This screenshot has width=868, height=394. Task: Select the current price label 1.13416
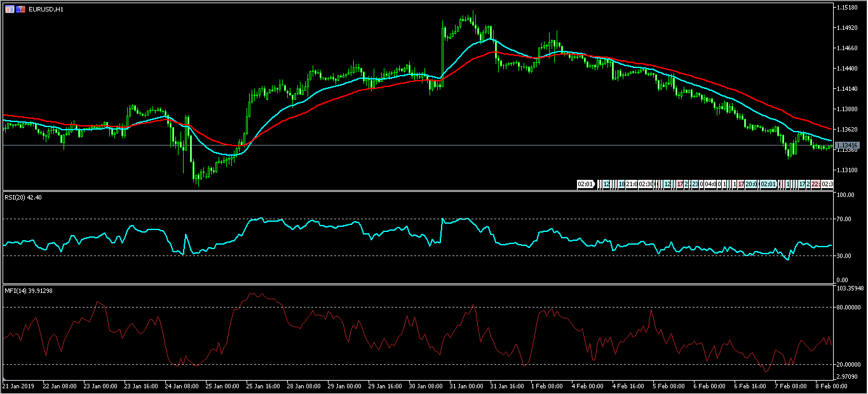tap(846, 146)
